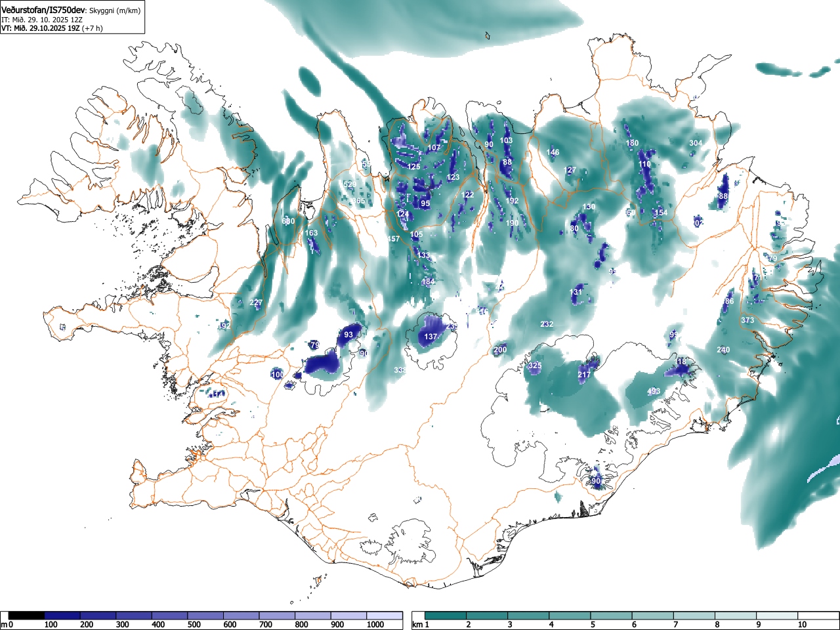Select the '131' map value
Image resolution: width=840 pixels, height=630 pixels.
point(576,292)
